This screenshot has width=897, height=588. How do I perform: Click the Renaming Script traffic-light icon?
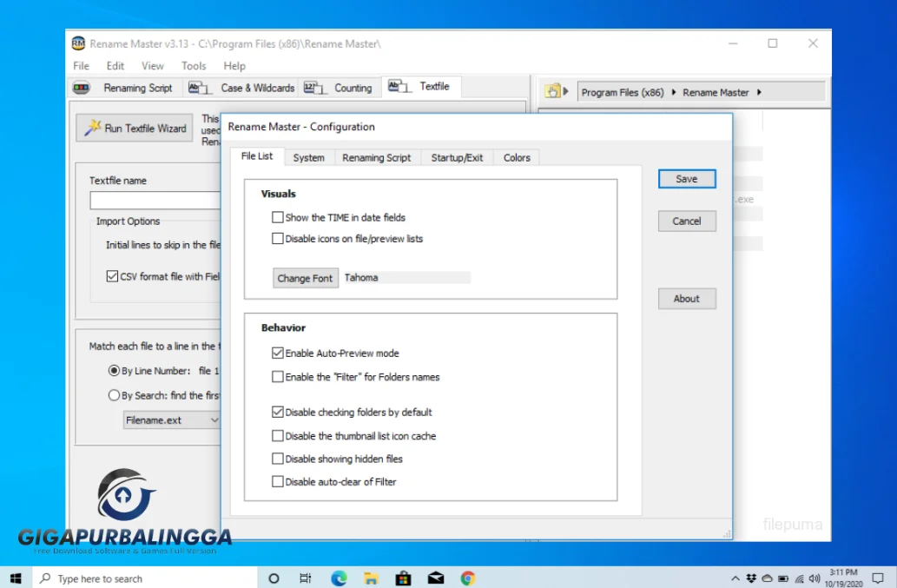(82, 88)
